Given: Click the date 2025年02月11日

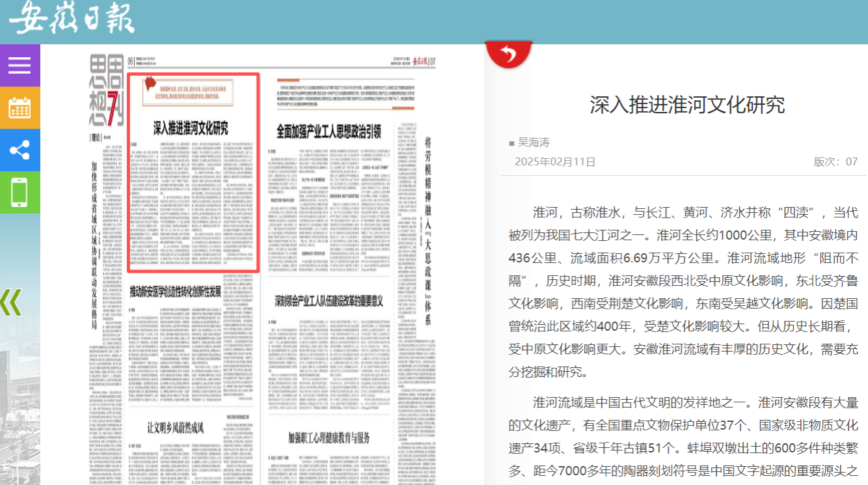Looking at the screenshot, I should (555, 161).
